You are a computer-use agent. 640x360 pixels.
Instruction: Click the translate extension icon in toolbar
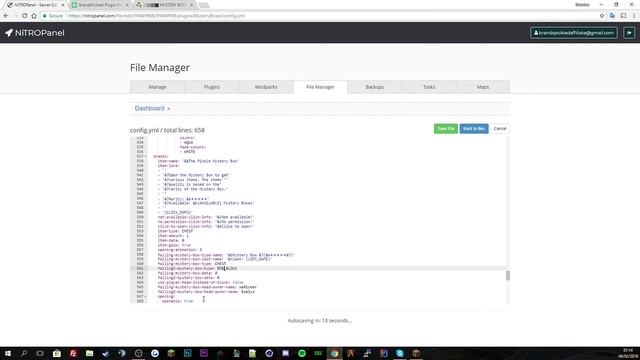pos(612,16)
